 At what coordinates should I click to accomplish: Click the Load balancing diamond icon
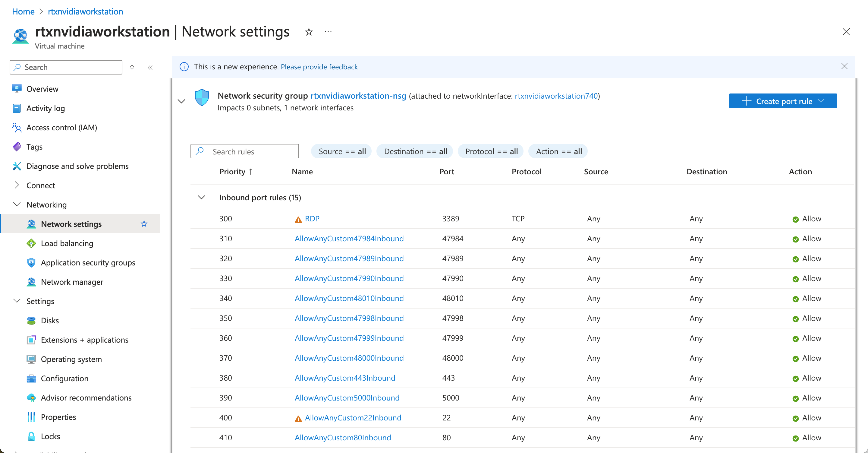click(x=31, y=243)
